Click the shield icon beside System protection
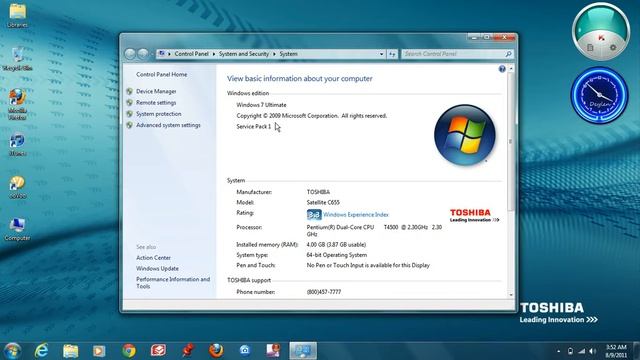The image size is (640, 360). 129,114
